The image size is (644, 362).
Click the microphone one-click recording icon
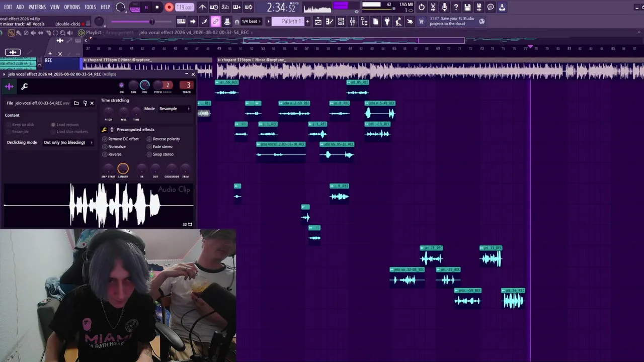[x=444, y=7]
